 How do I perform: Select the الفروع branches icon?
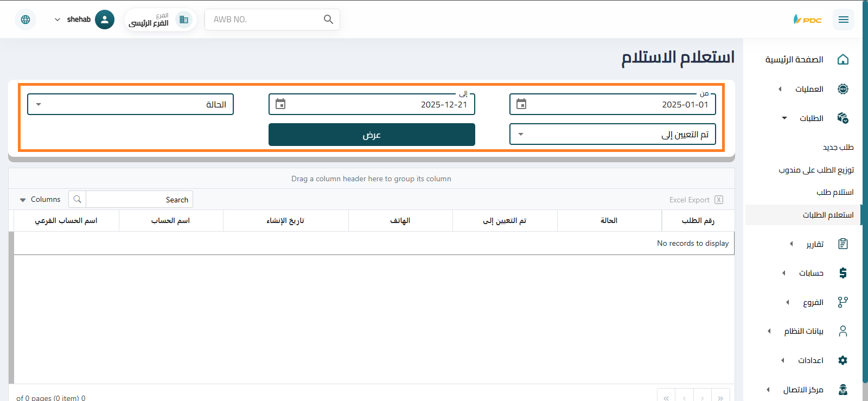pos(843,302)
